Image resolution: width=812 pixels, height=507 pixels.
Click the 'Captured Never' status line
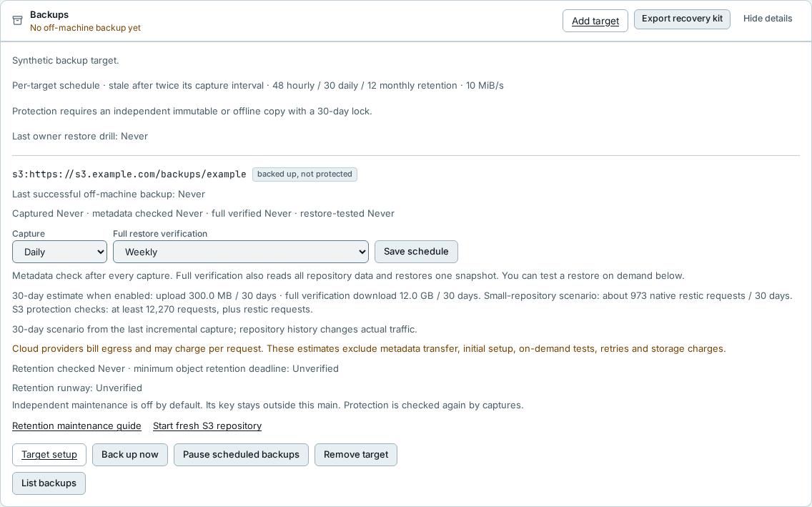[x=203, y=213]
